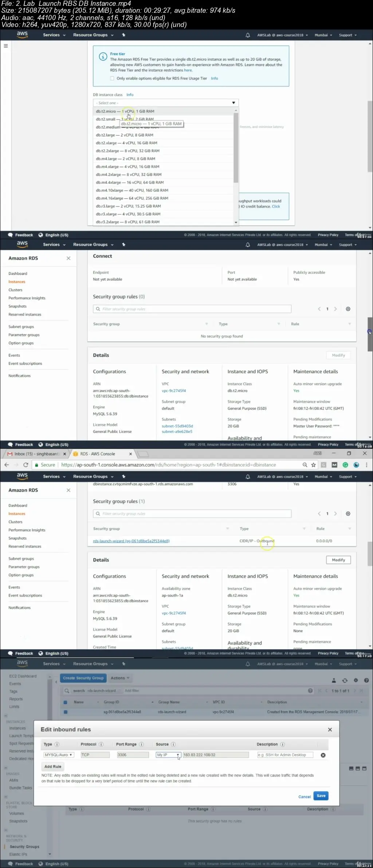
Task: Click info icon next to Source header
Action: tap(173, 744)
